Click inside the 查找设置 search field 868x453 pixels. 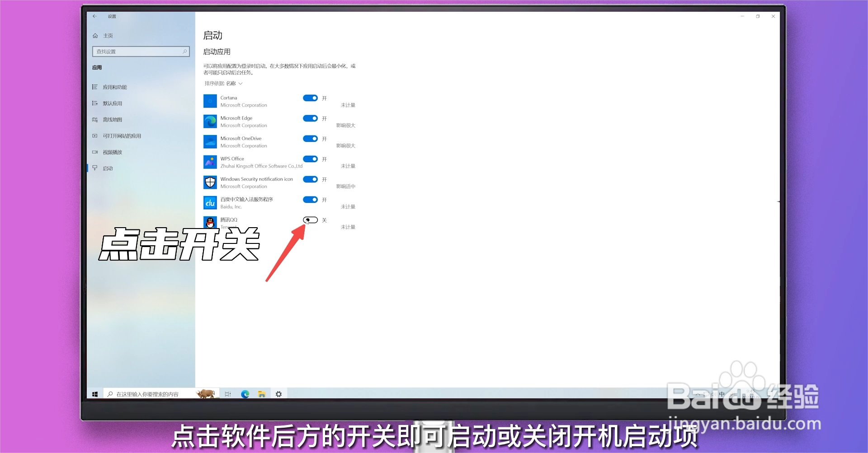coord(141,51)
